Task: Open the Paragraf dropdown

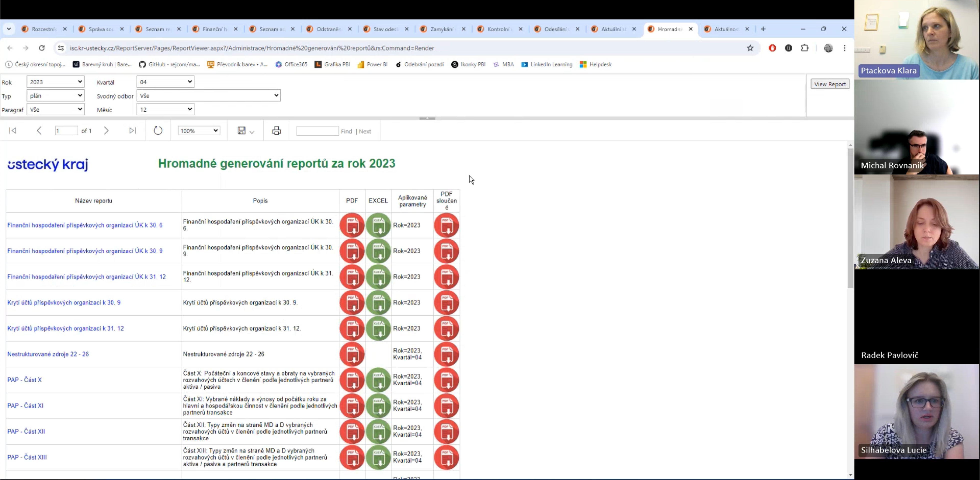Action: 56,109
